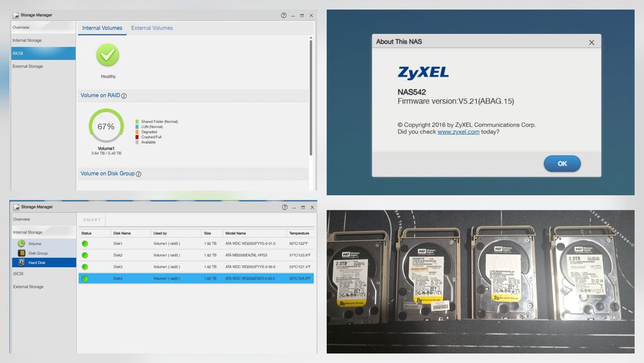Open the www.zyxel.com link

click(x=459, y=132)
